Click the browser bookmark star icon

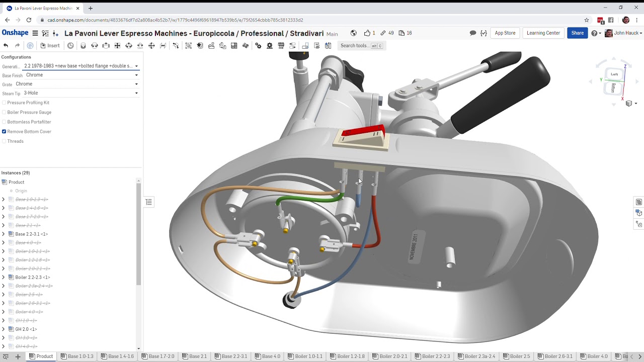(x=587, y=20)
